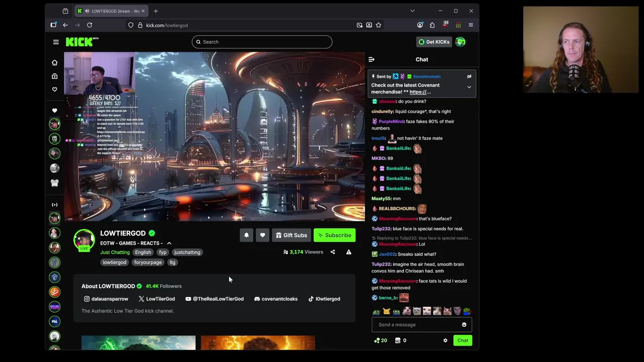Select the English language tag
This screenshot has width=644, height=362.
click(x=143, y=252)
